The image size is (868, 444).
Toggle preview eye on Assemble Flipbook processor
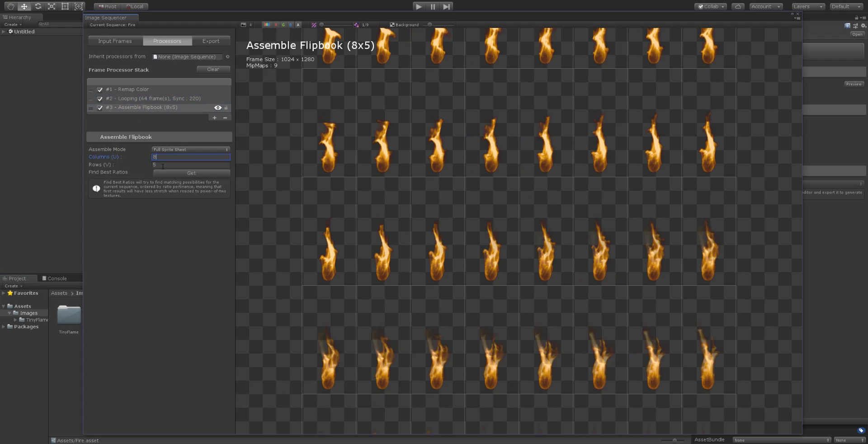coord(218,108)
